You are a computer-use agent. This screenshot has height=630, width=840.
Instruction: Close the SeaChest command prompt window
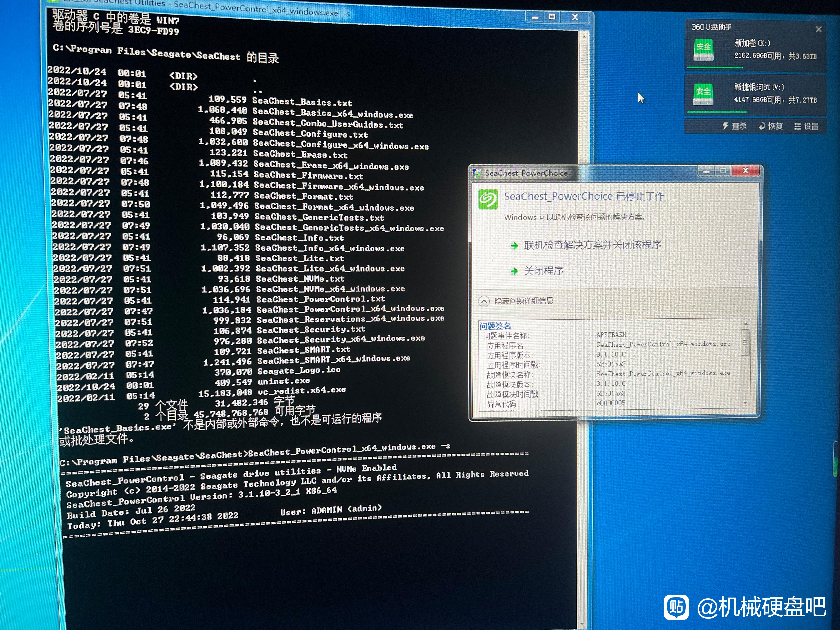pyautogui.click(x=575, y=17)
